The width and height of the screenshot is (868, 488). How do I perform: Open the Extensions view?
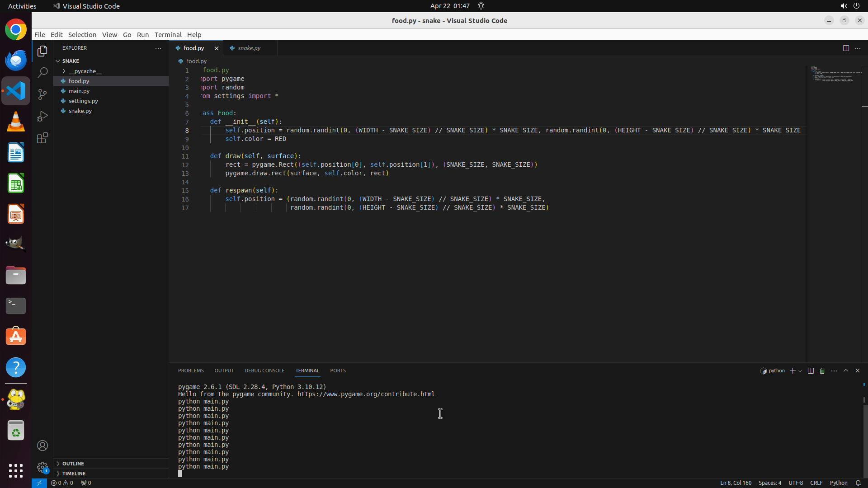pyautogui.click(x=42, y=138)
